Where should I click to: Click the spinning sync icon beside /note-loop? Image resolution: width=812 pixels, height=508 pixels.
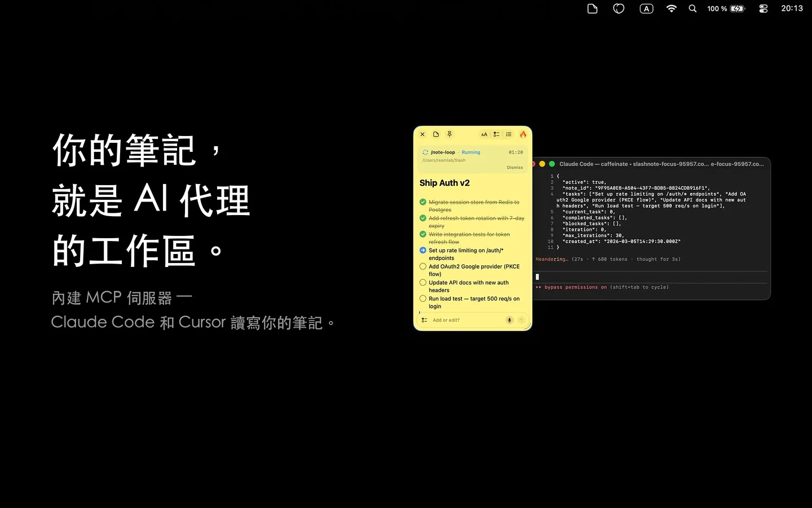point(425,152)
